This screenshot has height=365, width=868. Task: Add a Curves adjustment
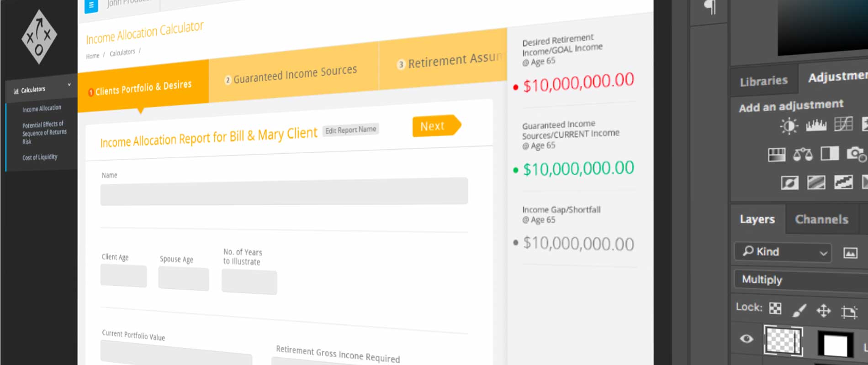click(x=843, y=124)
